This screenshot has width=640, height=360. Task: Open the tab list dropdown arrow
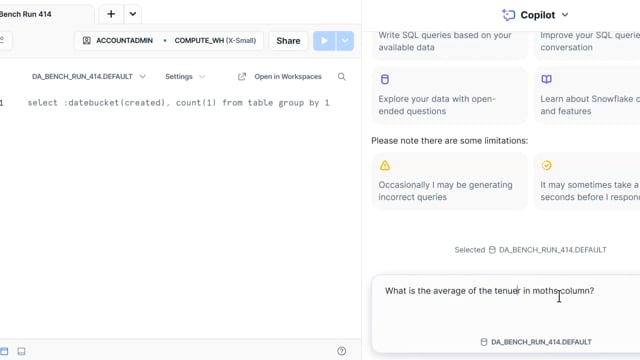coord(133,14)
